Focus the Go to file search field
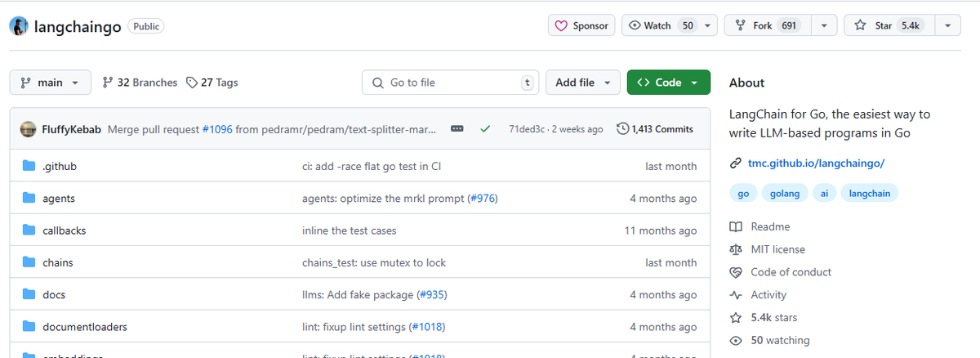 [x=450, y=83]
